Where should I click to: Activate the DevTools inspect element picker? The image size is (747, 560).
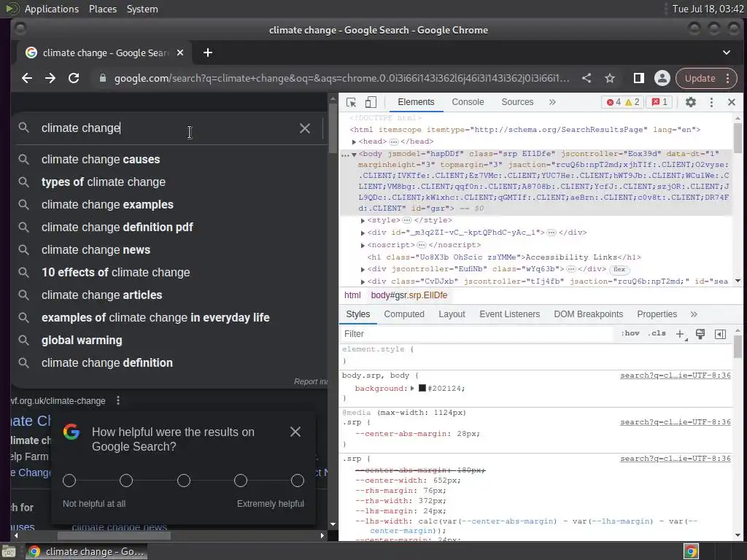click(x=351, y=102)
